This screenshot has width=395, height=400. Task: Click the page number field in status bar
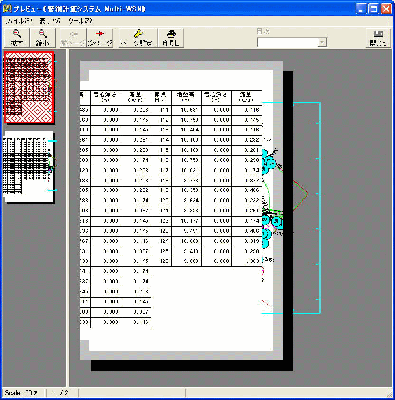click(x=62, y=393)
